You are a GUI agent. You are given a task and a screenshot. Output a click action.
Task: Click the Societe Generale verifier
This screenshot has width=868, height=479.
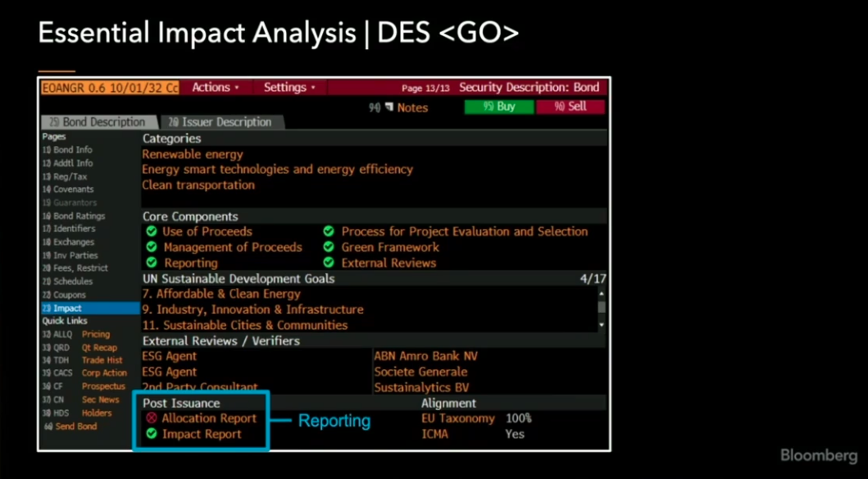[420, 372]
